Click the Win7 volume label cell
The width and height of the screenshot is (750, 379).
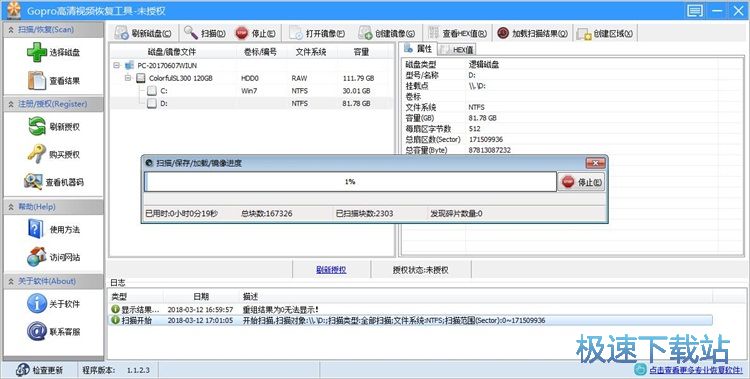(248, 90)
